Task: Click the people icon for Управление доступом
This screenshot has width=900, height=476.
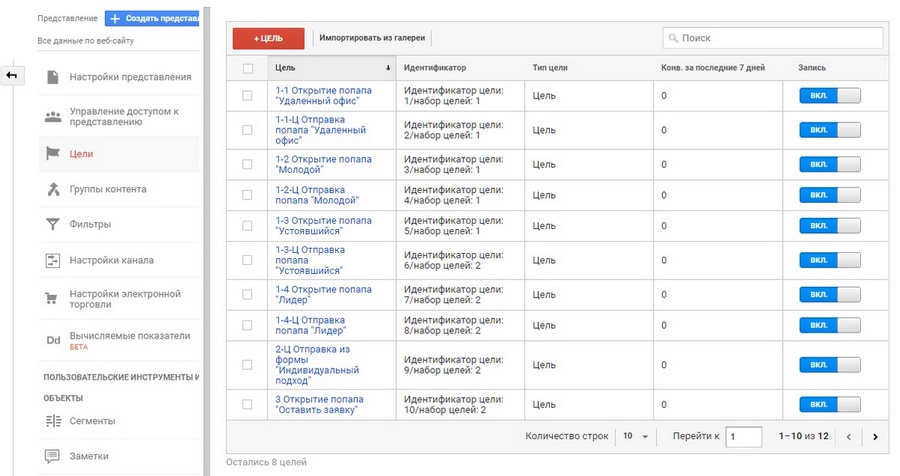Action: pos(53,117)
